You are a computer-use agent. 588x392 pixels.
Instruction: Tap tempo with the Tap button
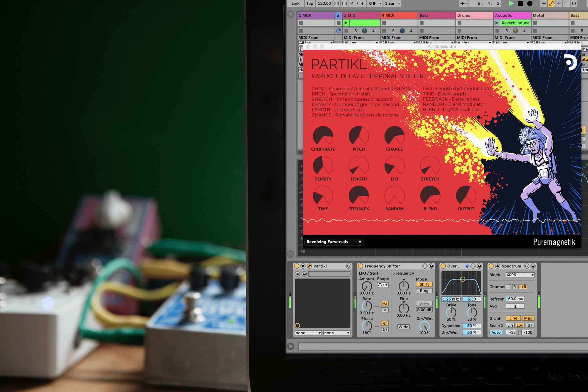point(310,4)
